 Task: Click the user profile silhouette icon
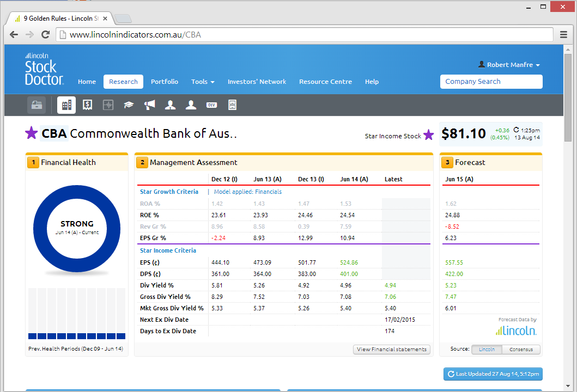coord(481,64)
